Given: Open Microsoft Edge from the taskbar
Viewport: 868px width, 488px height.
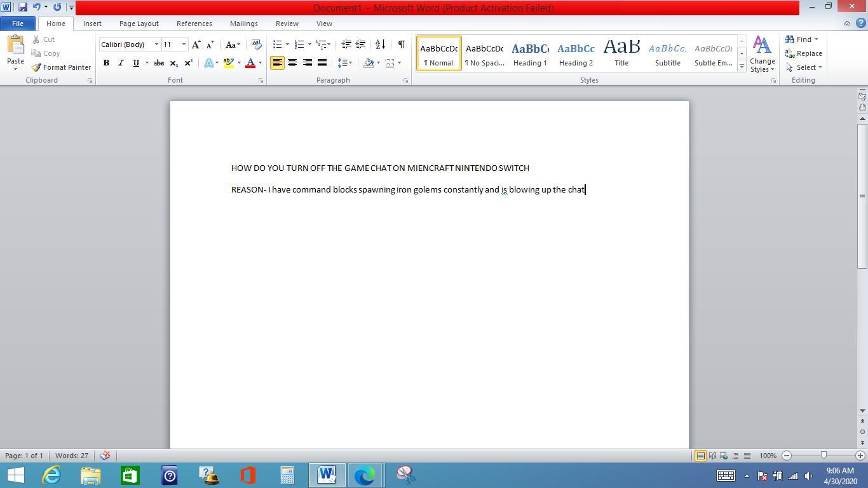Looking at the screenshot, I should (x=365, y=475).
